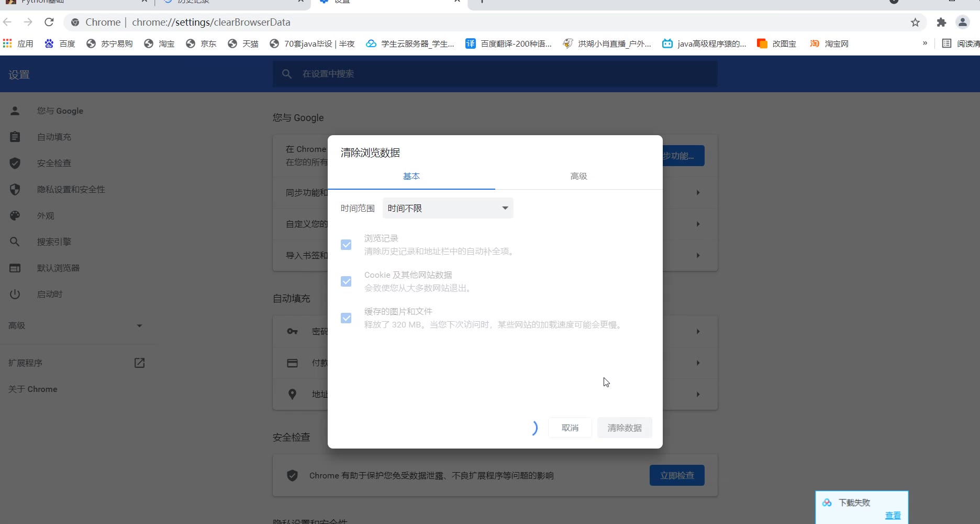980x524 pixels.
Task: Expand the 同步功能 row arrow
Action: pyautogui.click(x=698, y=192)
